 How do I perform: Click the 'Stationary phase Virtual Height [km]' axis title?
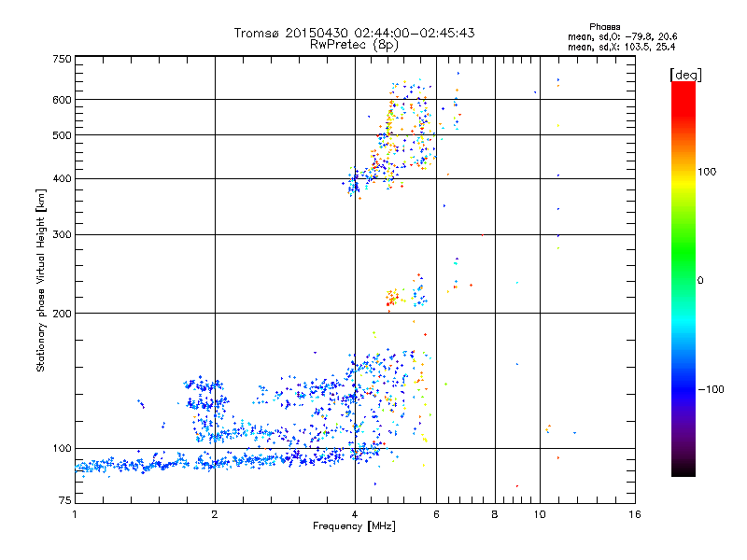41,281
